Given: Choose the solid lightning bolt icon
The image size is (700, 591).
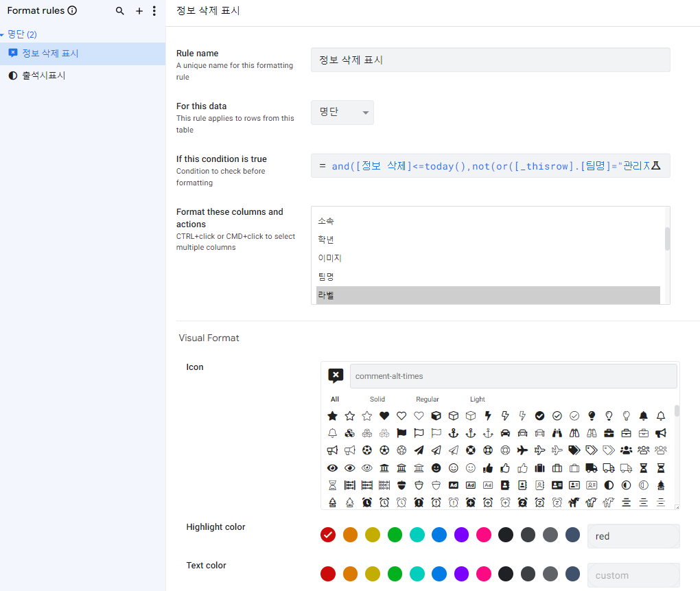Looking at the screenshot, I should click(488, 416).
